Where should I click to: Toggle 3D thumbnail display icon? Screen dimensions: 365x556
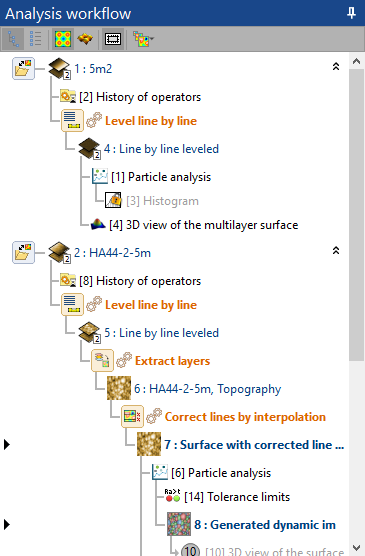(x=85, y=39)
